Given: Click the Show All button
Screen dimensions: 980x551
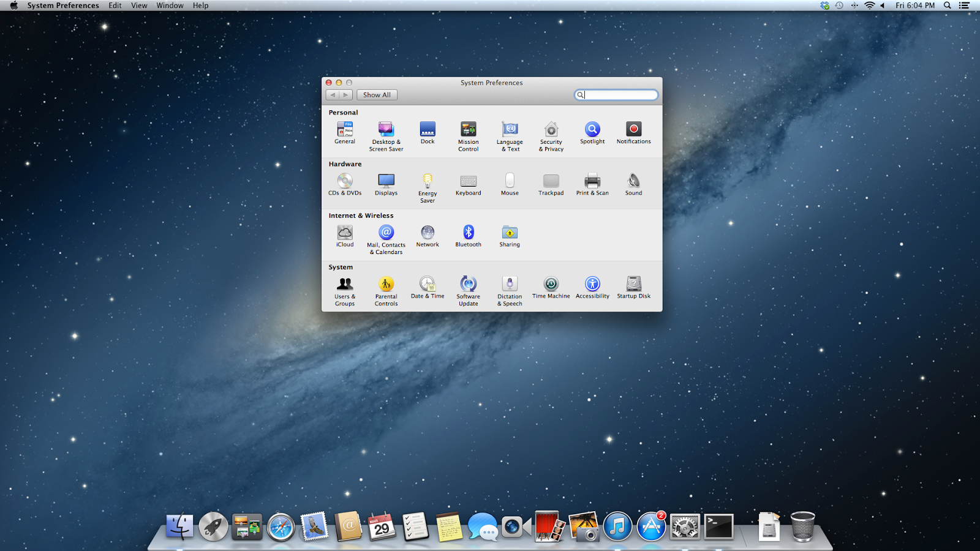Looking at the screenshot, I should pos(377,94).
